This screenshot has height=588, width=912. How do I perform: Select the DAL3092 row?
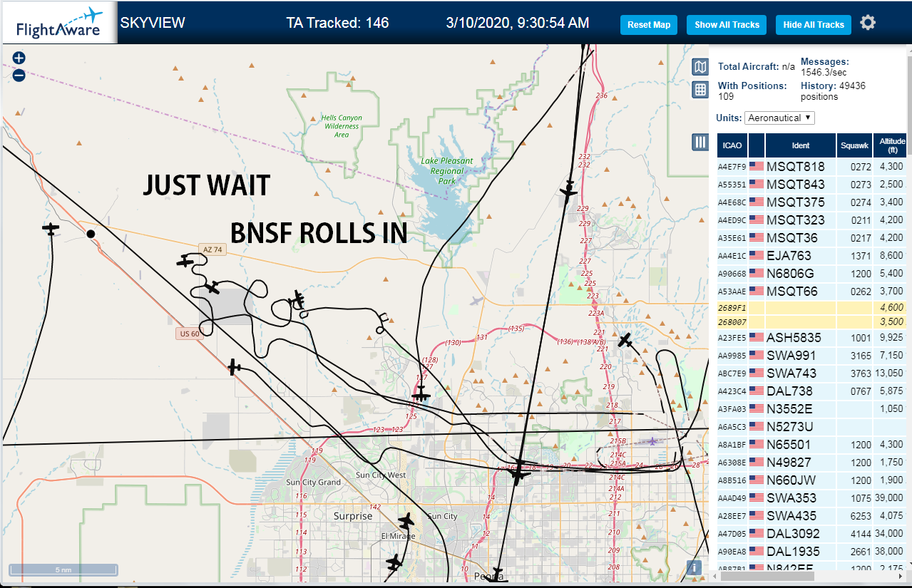812,534
